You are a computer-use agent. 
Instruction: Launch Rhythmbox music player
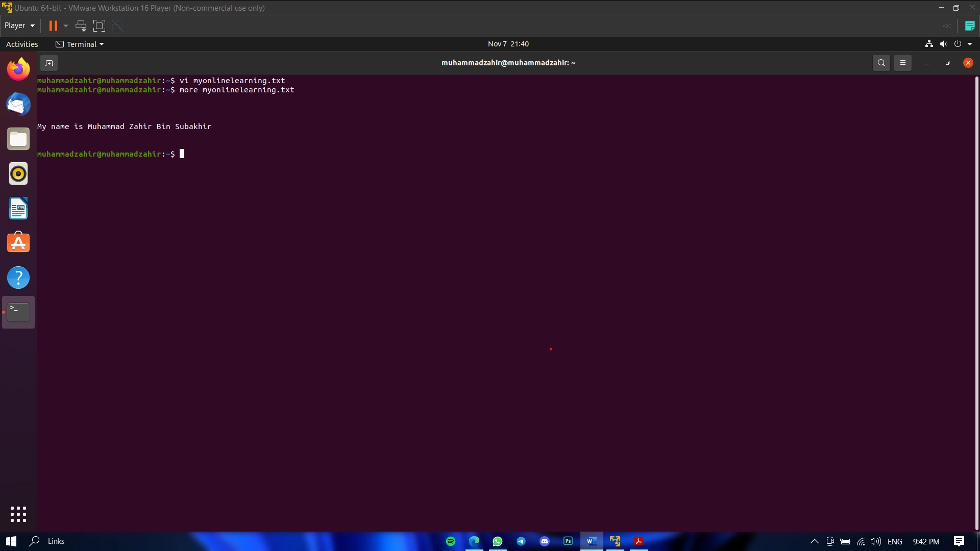point(18,173)
